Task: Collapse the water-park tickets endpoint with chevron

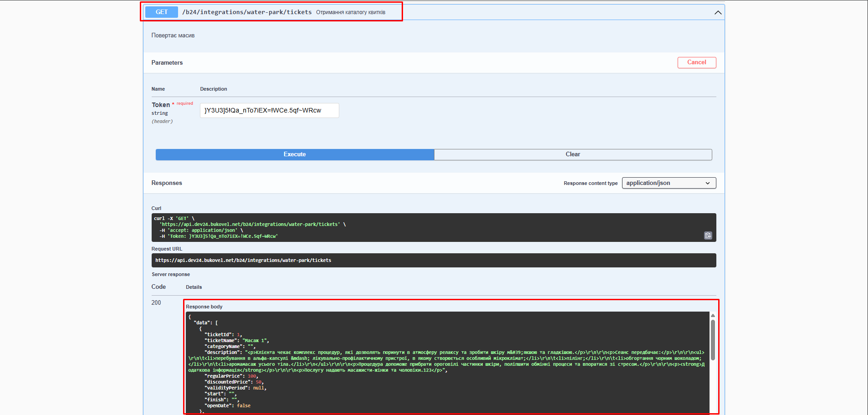Action: (718, 13)
